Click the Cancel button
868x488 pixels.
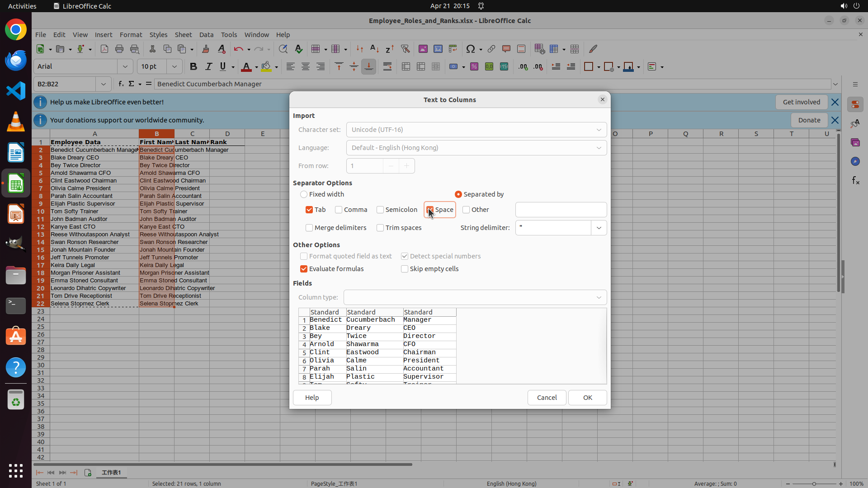click(547, 398)
